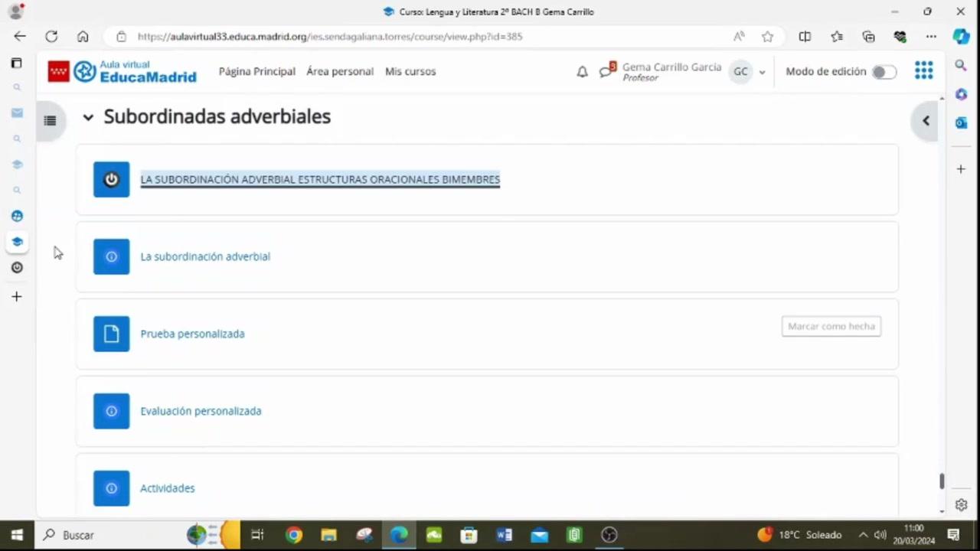
Task: Open LA SUBORDINACIÓN ADVERBIAL ESTRUCTURAS ORACIONALES BIMEMBRES link
Action: tap(320, 179)
